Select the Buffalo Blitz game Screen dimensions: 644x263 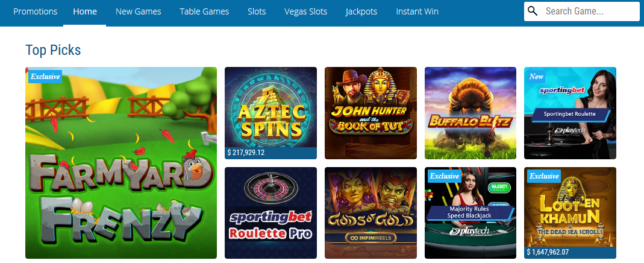tap(470, 113)
